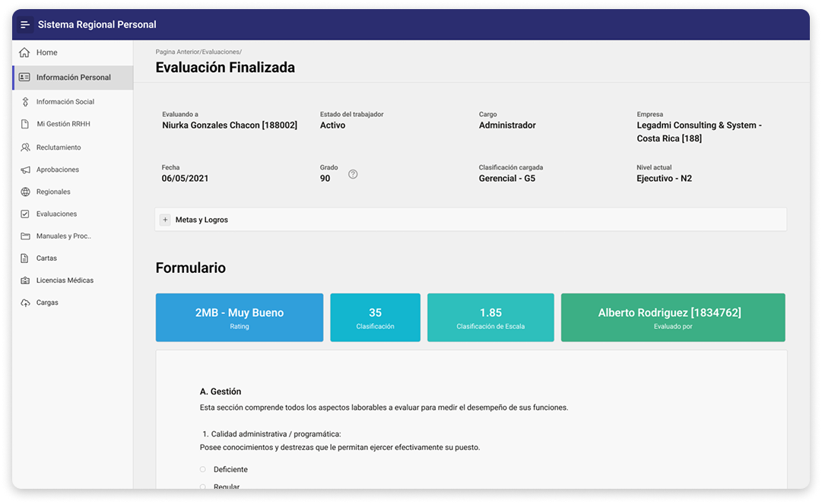
Task: Click the blue 2MB - Muy Bueno rating card
Action: (x=239, y=318)
